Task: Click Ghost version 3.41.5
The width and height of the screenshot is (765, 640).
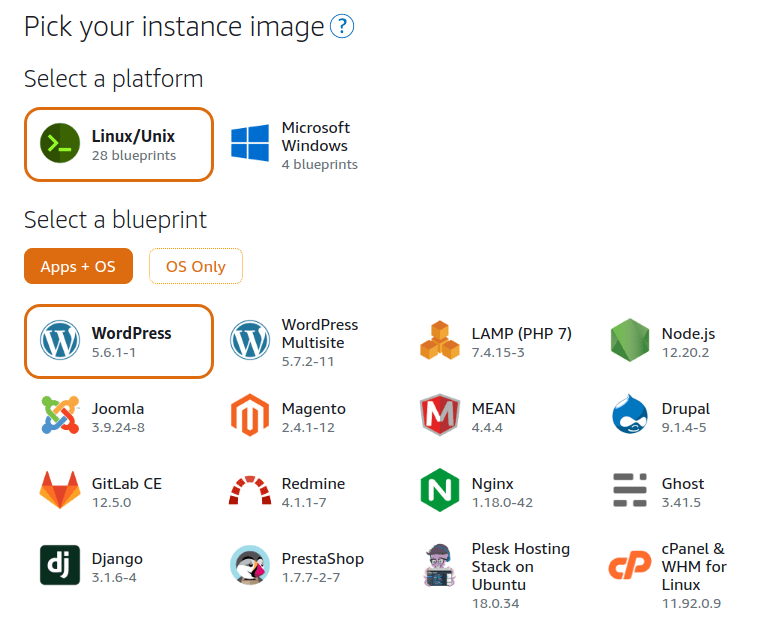Action: point(682,502)
